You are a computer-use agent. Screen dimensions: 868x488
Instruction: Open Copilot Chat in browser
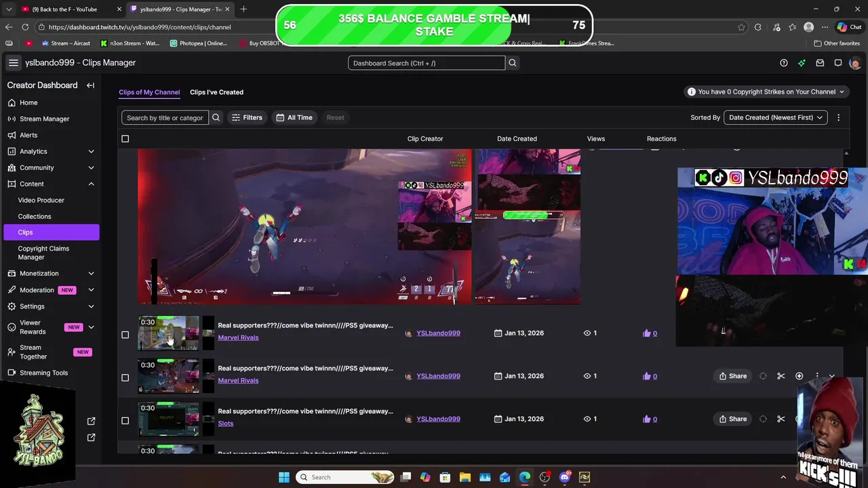click(x=851, y=27)
